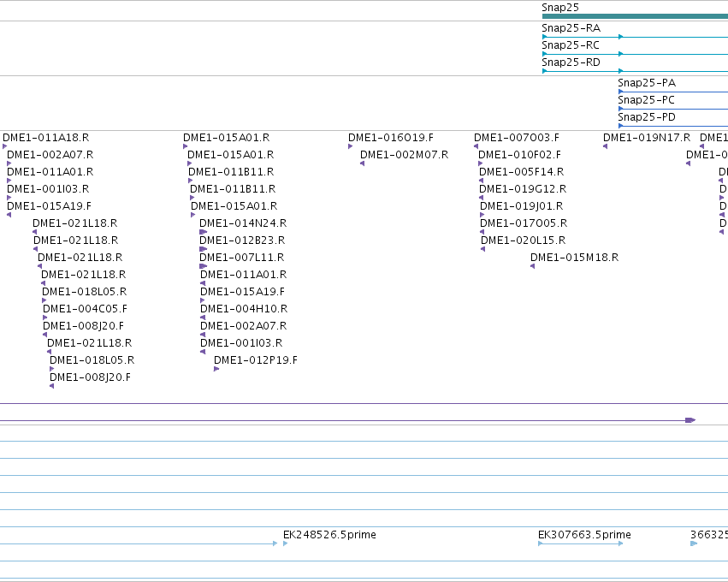Click the DME1-020L15.R feature label
The image size is (728, 582).
coord(523,241)
